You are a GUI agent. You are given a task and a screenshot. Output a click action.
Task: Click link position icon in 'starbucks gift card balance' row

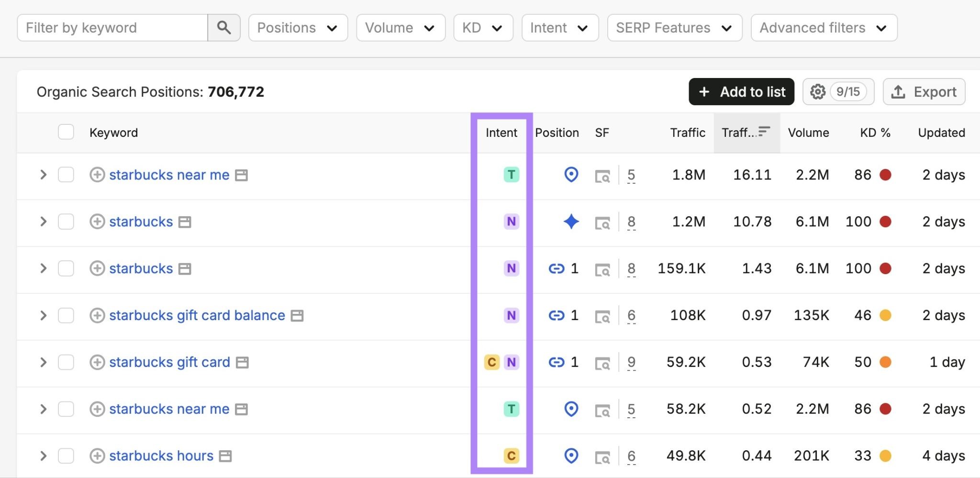[x=557, y=315]
